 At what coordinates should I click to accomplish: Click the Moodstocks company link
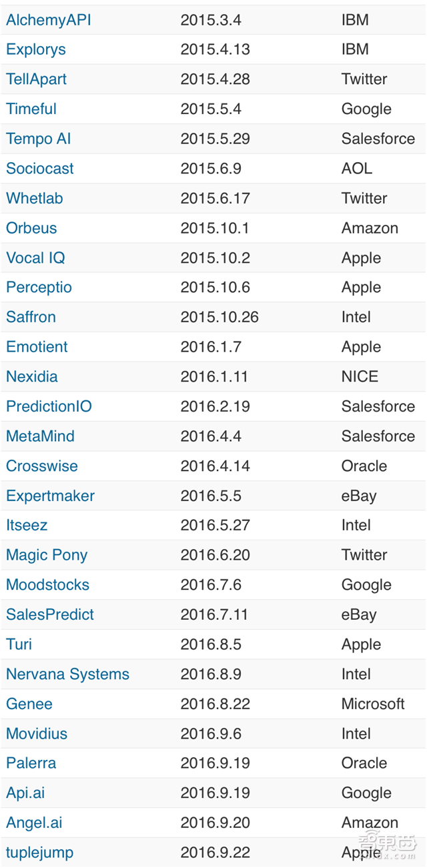pos(48,585)
